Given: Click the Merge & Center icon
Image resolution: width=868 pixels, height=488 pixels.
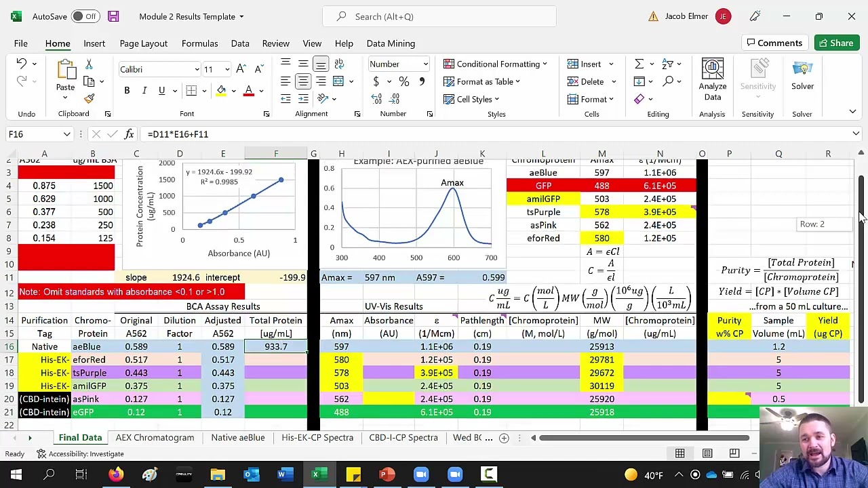Looking at the screenshot, I should coord(338,81).
